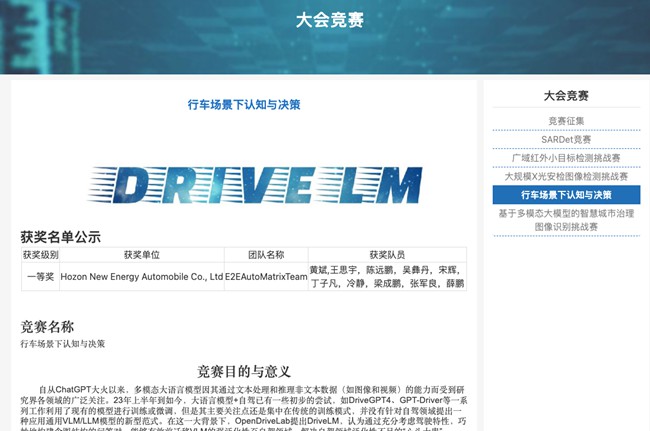
Task: Click the blue 行车场景下认知与决策 article title
Action: [243, 104]
